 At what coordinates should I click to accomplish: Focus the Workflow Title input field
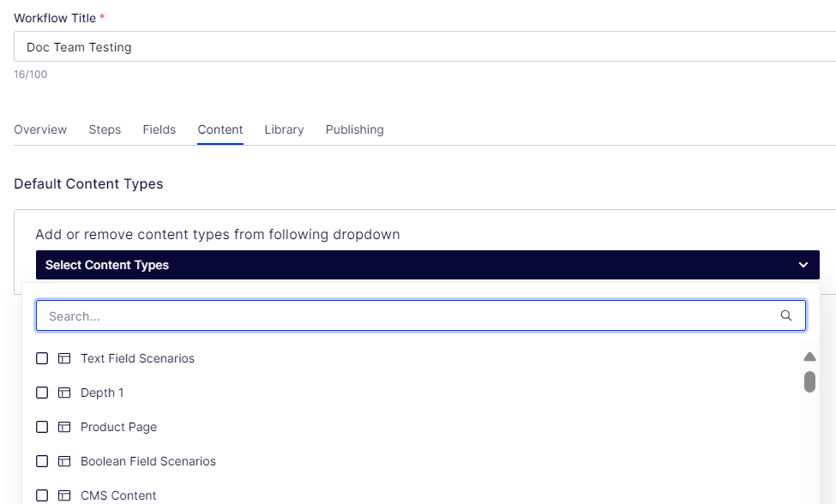coord(425,47)
